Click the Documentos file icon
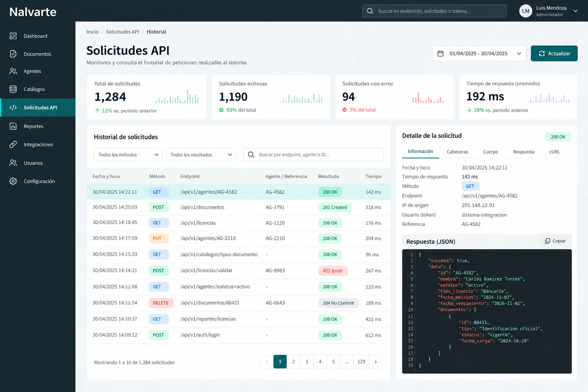 13,54
